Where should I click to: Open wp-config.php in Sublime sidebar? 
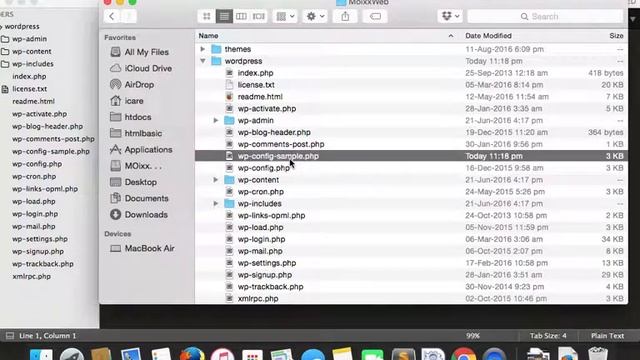(37, 164)
